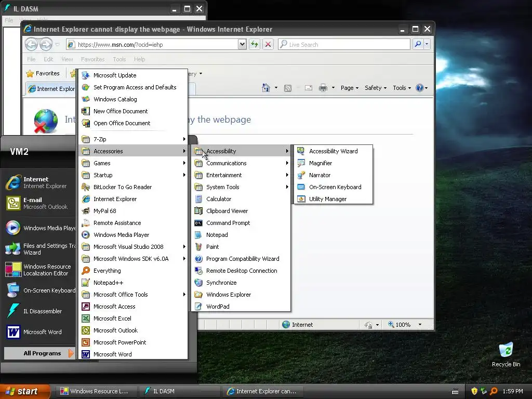This screenshot has width=532, height=399.
Task: Open Microsoft Update in All Programs
Action: tap(133, 75)
